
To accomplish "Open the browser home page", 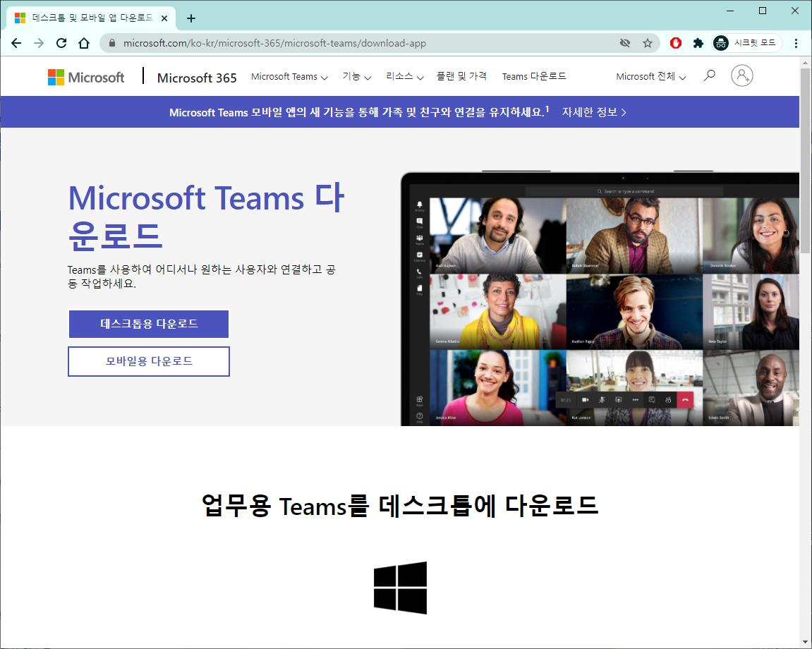I will tap(84, 43).
